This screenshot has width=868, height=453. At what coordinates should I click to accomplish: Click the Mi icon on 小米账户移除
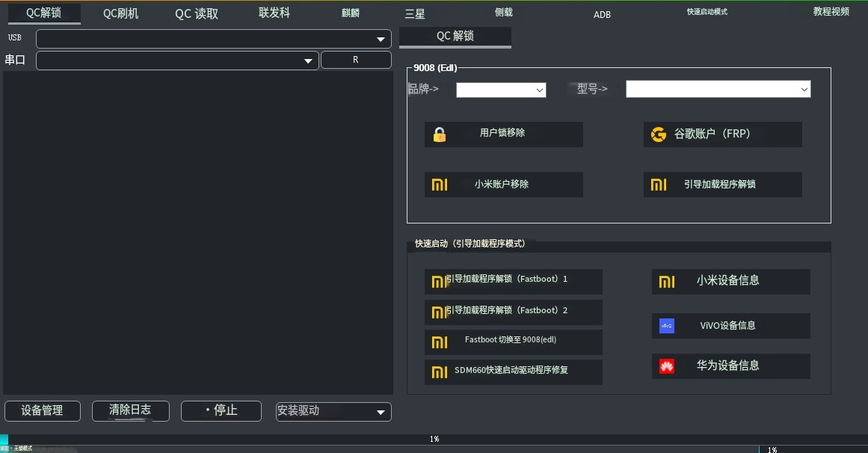click(440, 185)
